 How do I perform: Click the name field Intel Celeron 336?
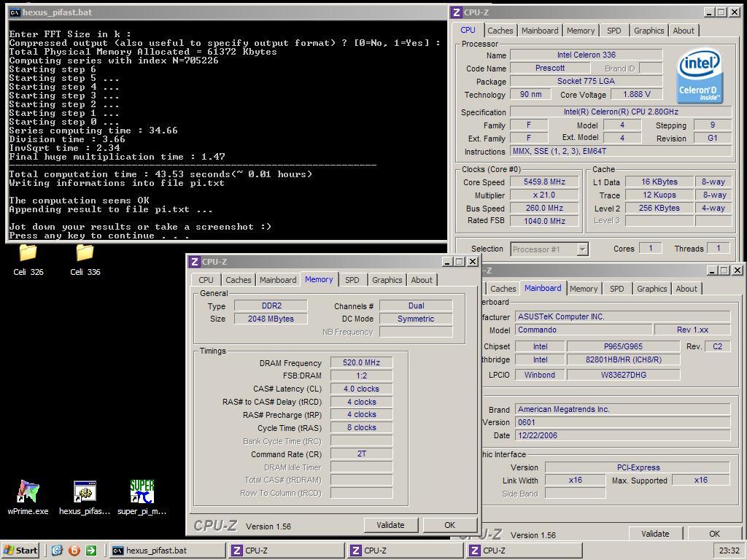(587, 55)
